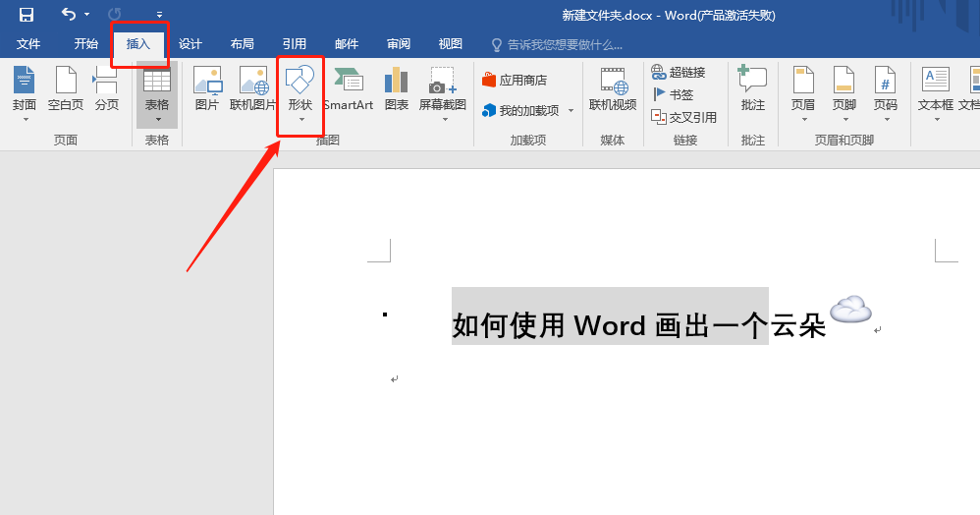Switch to the 审阅 tab
The width and height of the screenshot is (980, 515).
pyautogui.click(x=398, y=44)
